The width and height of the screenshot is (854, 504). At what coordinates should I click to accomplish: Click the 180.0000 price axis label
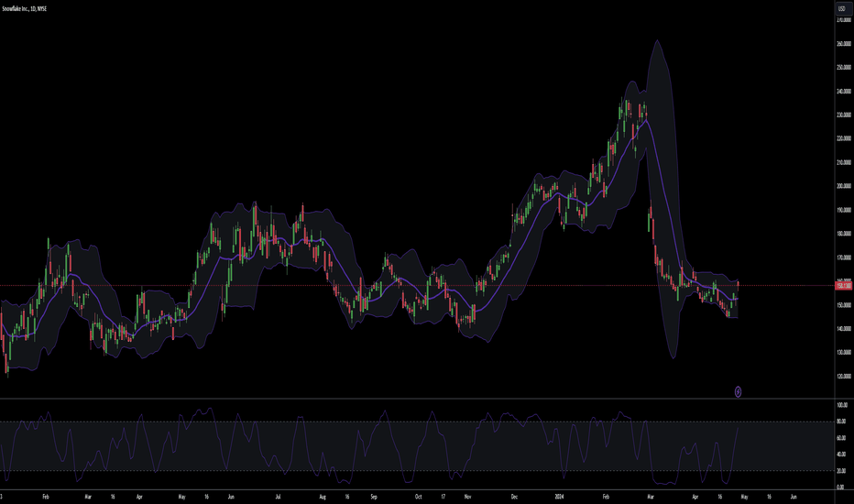(844, 234)
